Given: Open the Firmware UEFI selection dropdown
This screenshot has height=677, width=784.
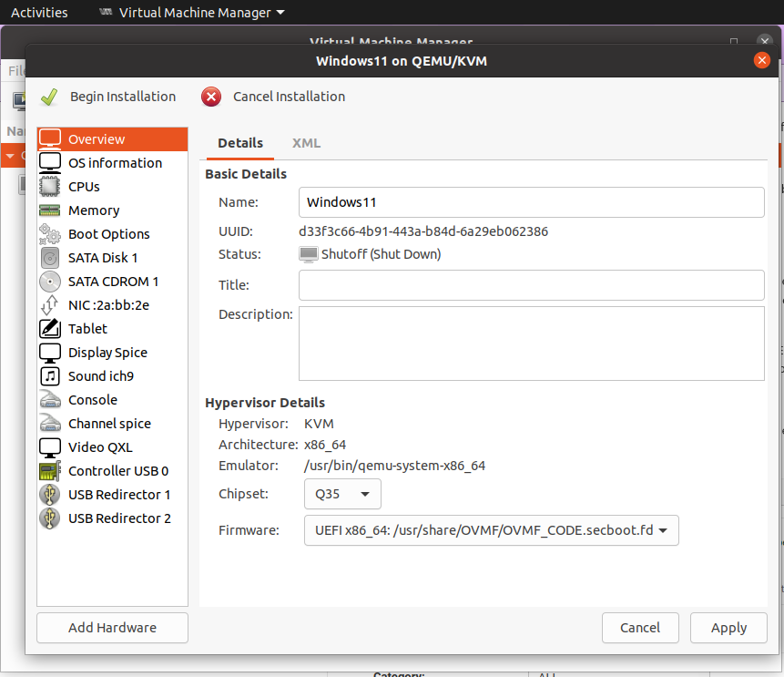Looking at the screenshot, I should click(491, 530).
